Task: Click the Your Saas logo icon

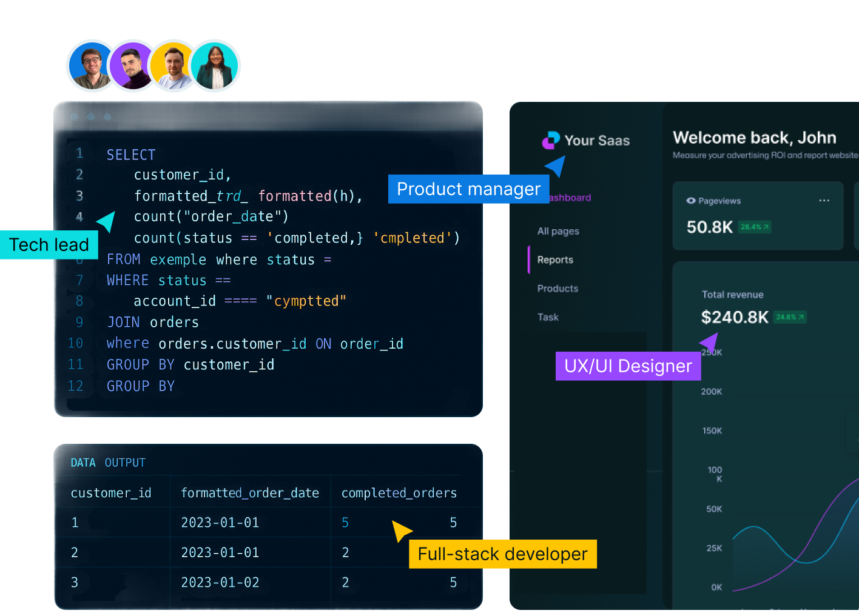Action: [550, 141]
